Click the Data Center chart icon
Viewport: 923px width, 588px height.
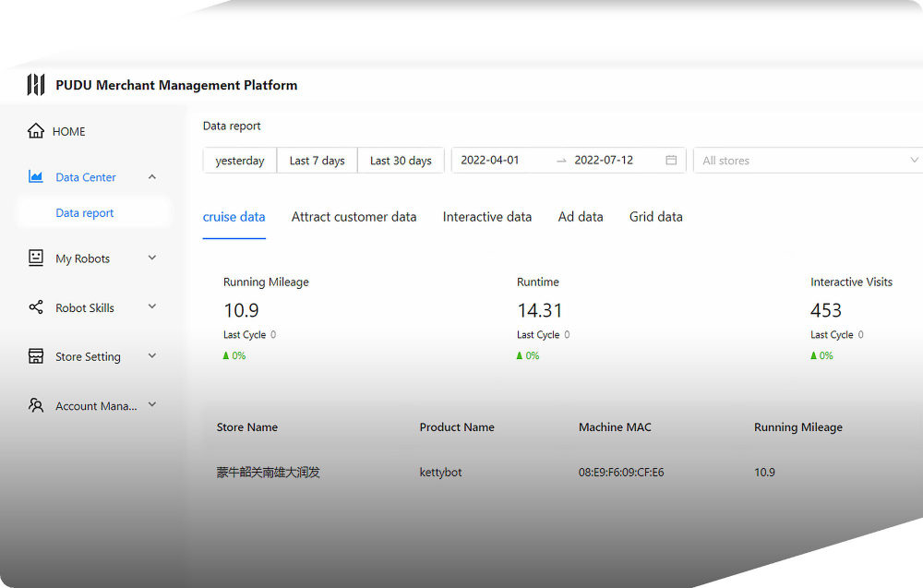click(x=36, y=176)
